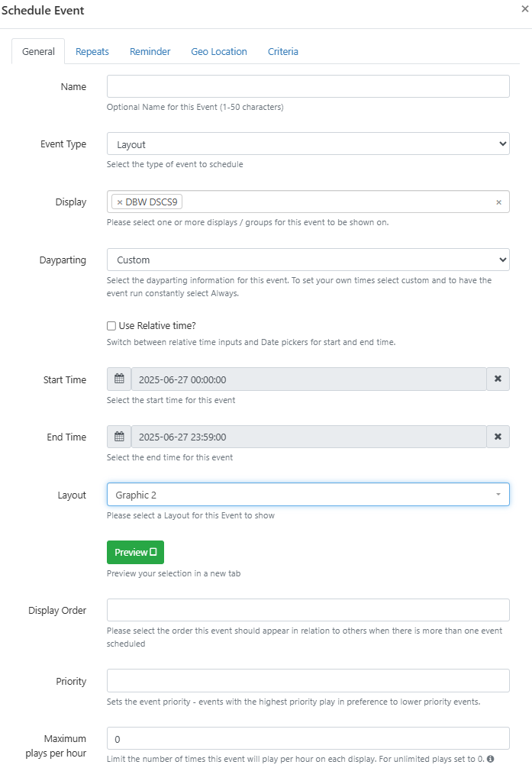Image resolution: width=532 pixels, height=768 pixels.
Task: Open the Reminder tab
Action: click(x=150, y=51)
